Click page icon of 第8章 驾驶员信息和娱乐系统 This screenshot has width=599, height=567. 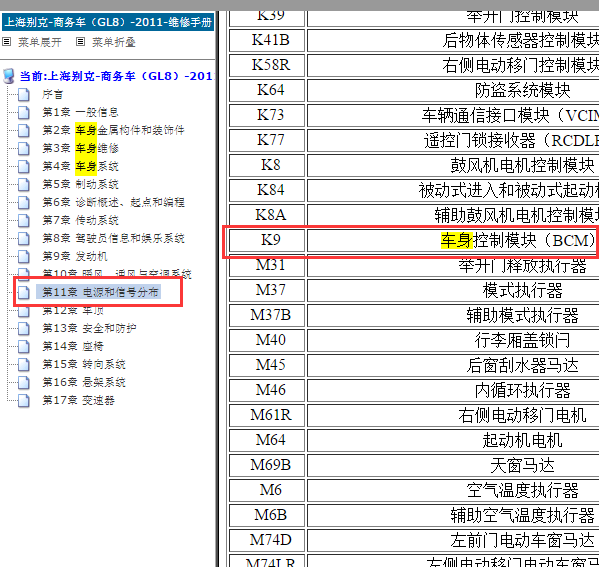coord(24,238)
